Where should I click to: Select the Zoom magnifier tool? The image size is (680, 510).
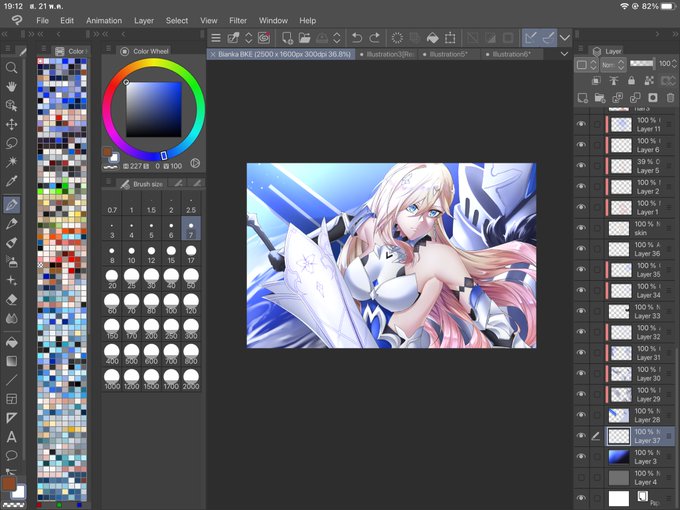11,67
